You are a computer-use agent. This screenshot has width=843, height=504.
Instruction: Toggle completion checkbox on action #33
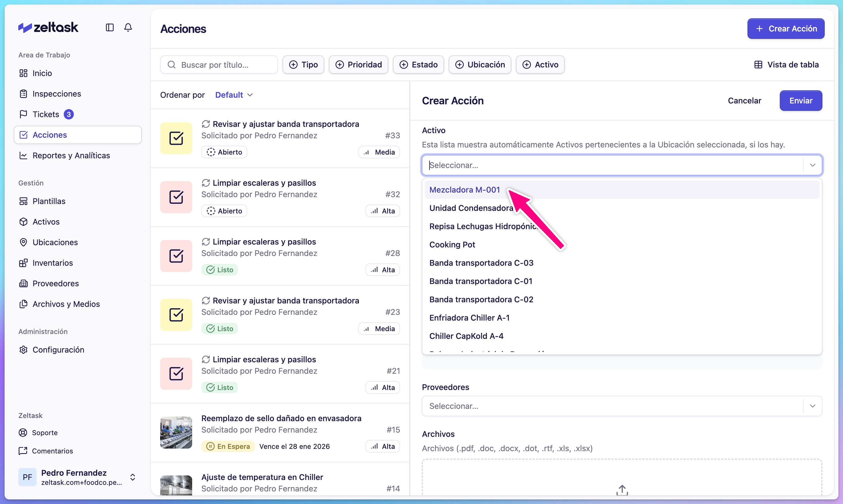tap(176, 138)
